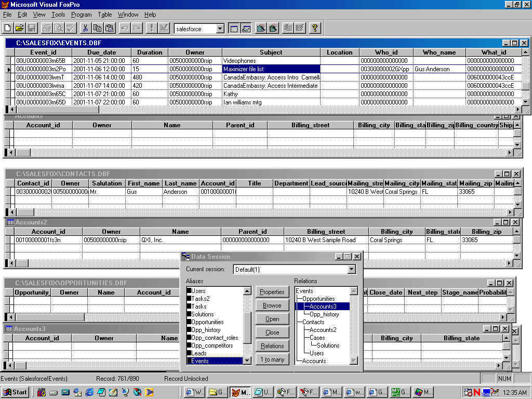Screen dimensions: 532x399
Task: Open the Program menu
Action: [x=81, y=15]
